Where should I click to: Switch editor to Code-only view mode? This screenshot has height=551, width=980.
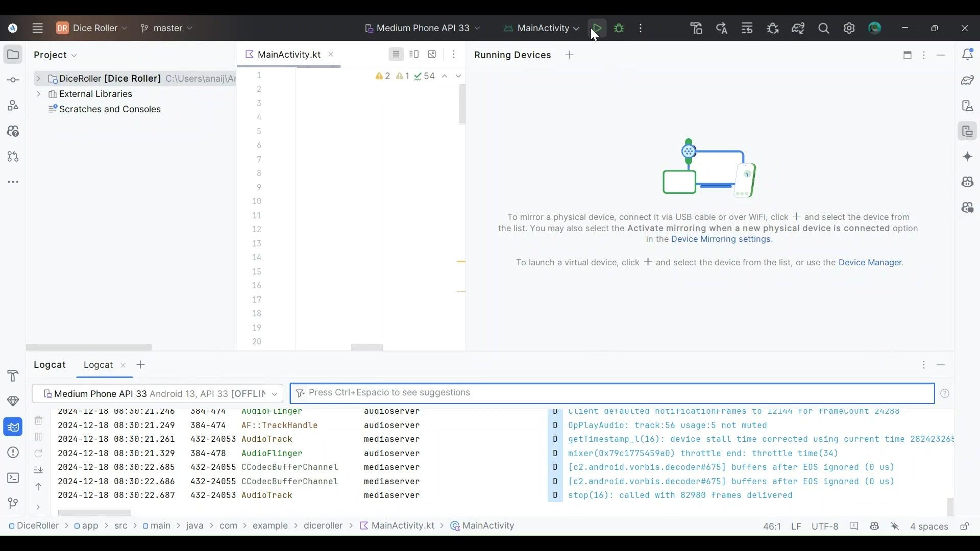396,55
